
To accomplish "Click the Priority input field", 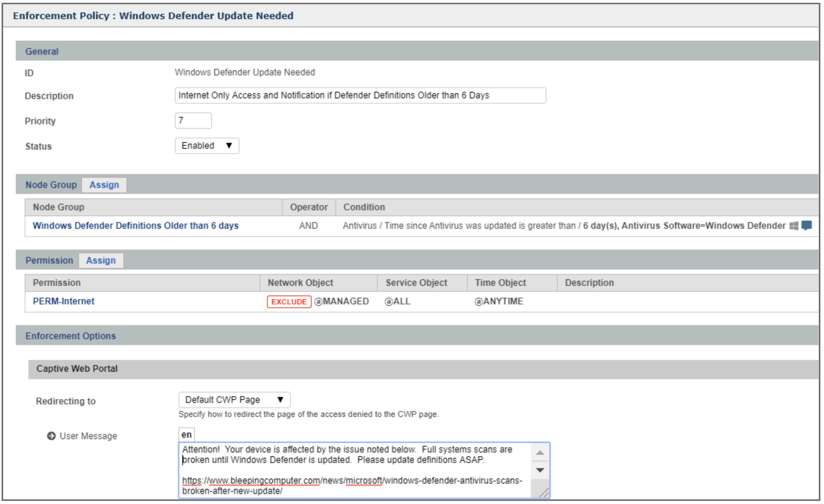I will click(193, 121).
